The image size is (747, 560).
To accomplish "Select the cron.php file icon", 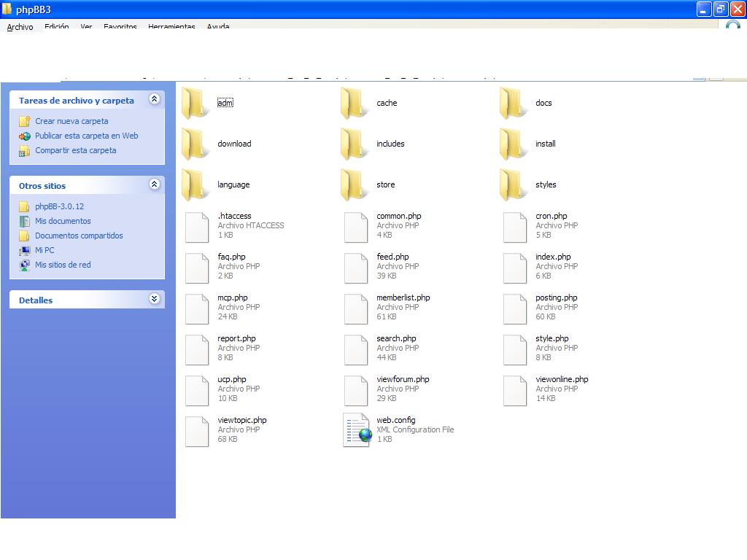I will (515, 227).
